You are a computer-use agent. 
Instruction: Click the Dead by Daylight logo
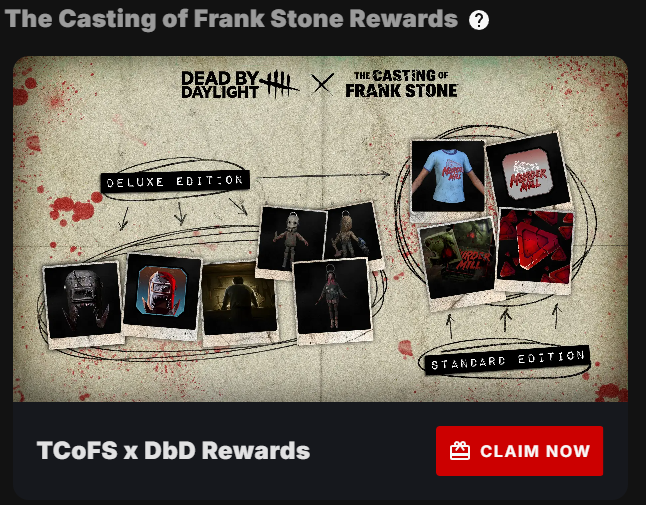click(240, 85)
